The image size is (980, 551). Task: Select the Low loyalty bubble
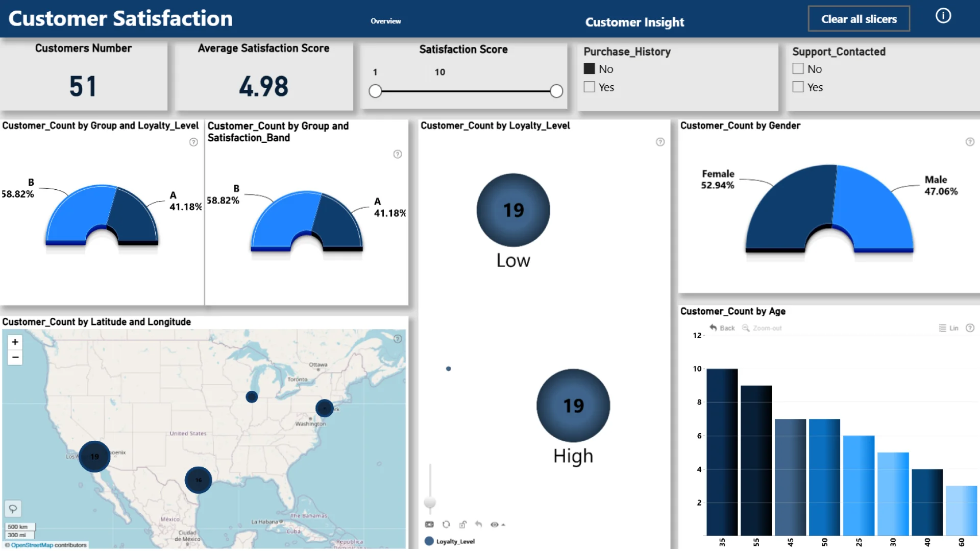tap(513, 210)
